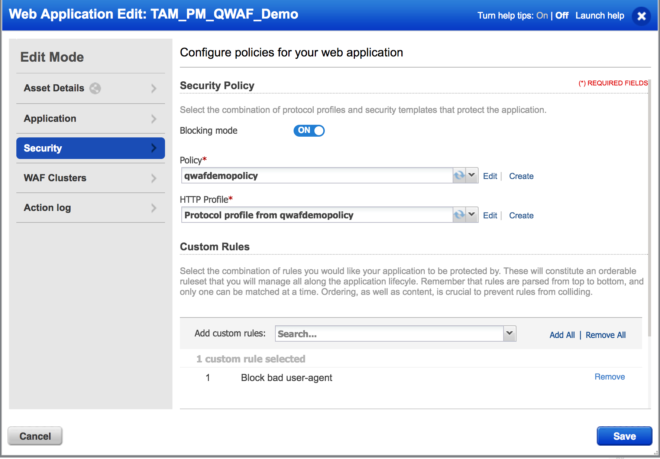Refresh the HTTP Profile list icon
Image resolution: width=660 pixels, height=459 pixels.
(x=459, y=215)
